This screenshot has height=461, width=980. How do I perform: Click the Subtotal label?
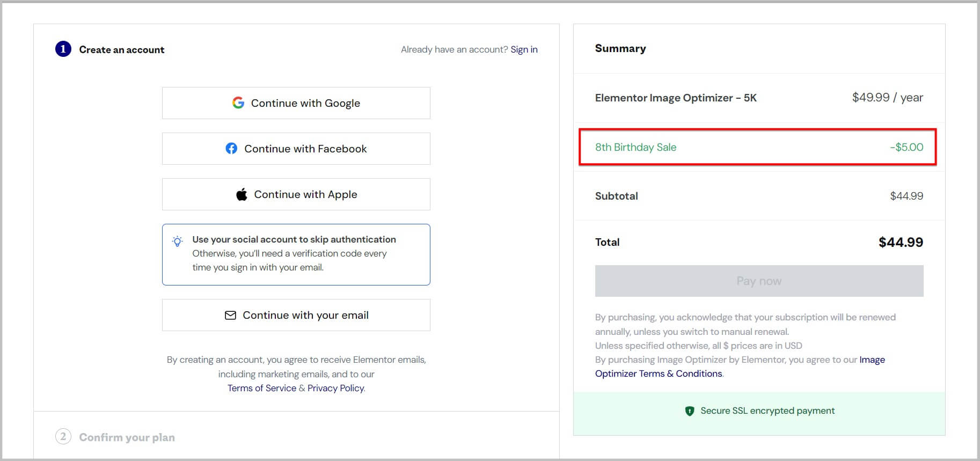617,196
